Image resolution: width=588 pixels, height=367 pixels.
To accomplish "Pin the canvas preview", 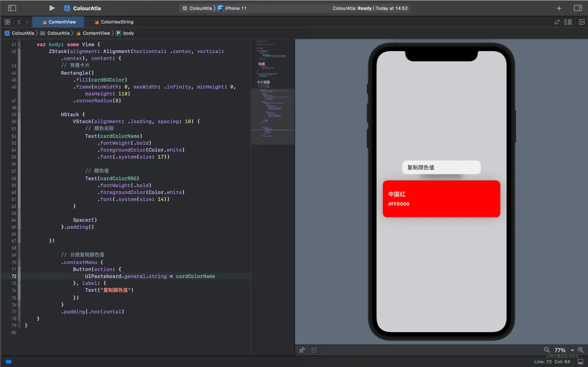I will pos(302,350).
